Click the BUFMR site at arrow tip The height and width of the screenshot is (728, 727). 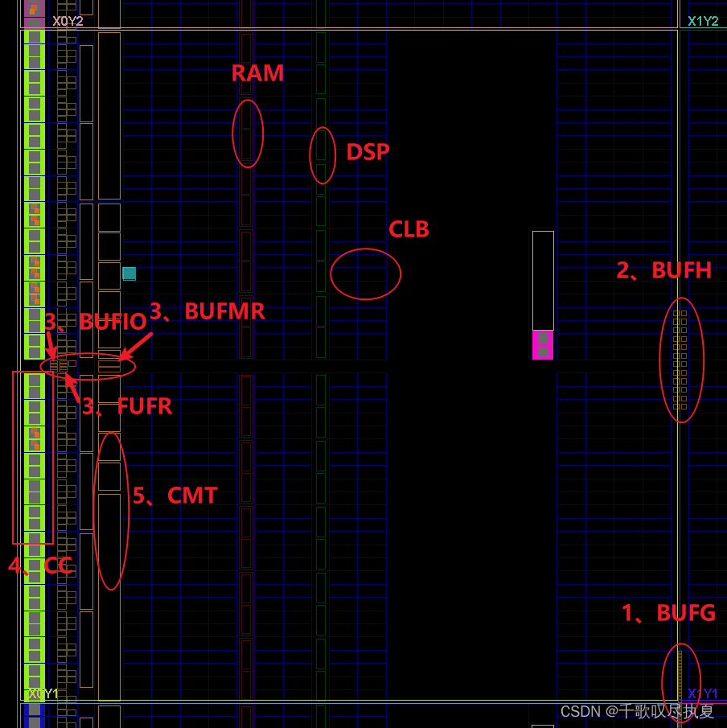click(109, 365)
